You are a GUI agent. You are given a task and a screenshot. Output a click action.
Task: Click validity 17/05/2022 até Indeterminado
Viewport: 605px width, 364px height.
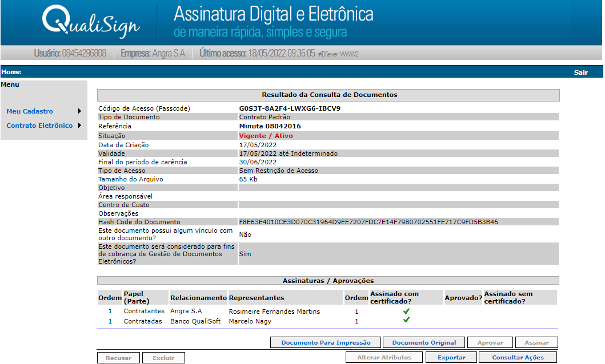289,153
